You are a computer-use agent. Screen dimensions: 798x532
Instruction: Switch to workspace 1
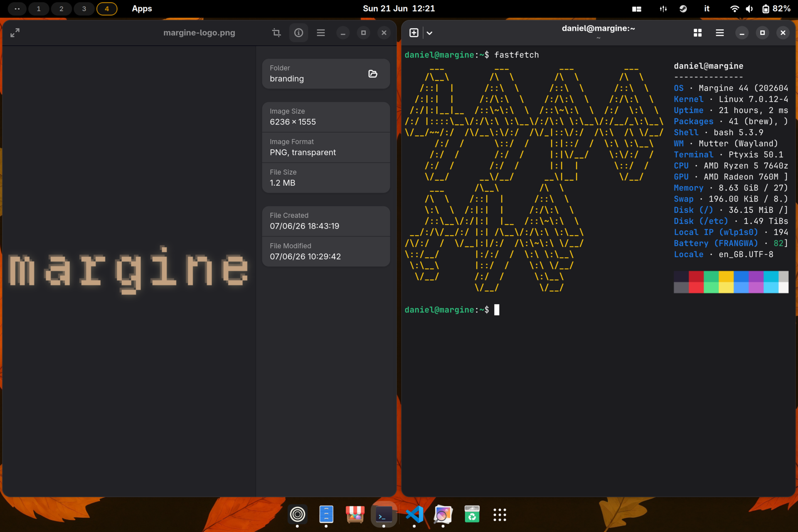[39, 9]
